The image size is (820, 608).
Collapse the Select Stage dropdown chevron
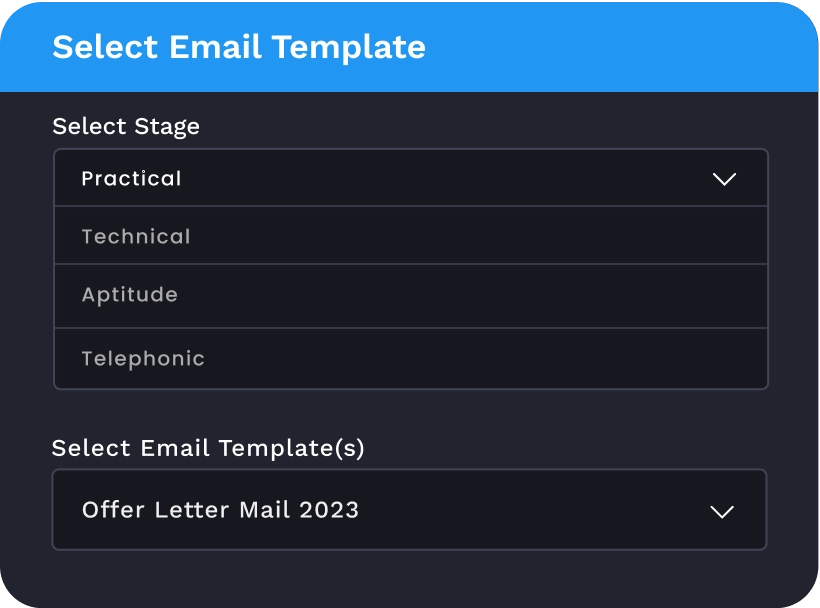click(x=724, y=179)
